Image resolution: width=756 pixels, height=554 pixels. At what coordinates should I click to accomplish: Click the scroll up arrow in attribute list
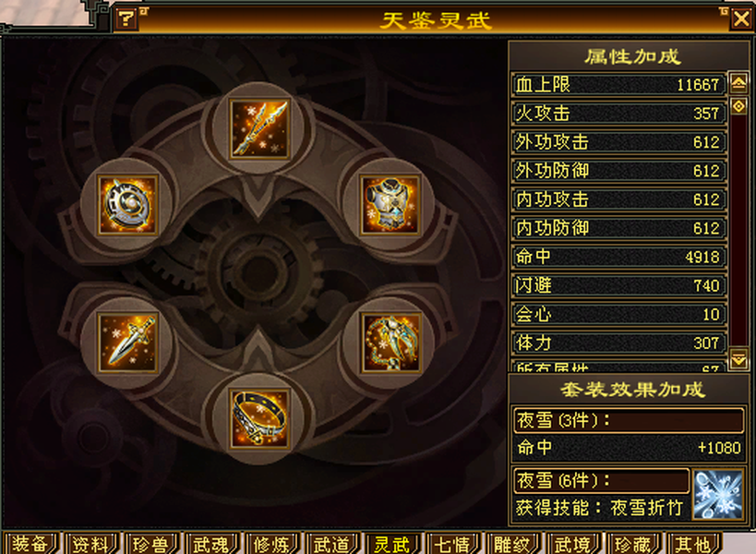coord(738,82)
